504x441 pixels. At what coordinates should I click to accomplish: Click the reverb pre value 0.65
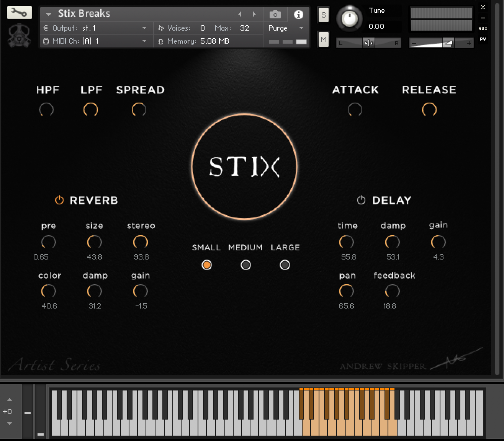click(41, 257)
